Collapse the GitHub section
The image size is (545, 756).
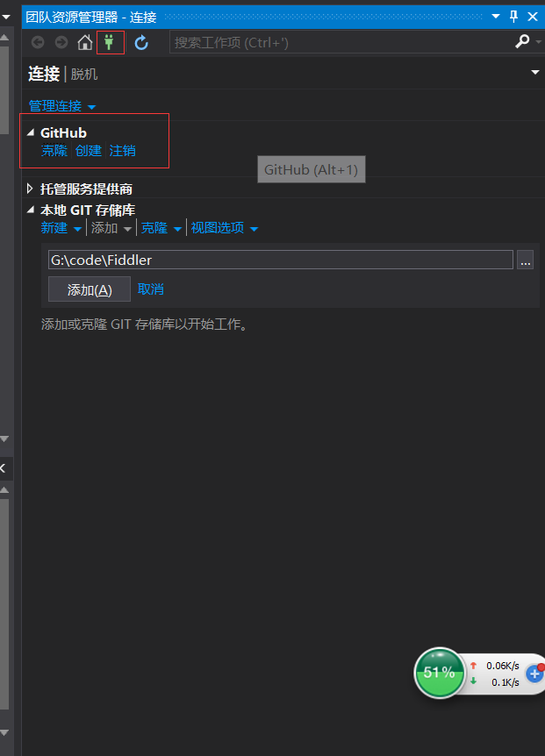coord(31,132)
